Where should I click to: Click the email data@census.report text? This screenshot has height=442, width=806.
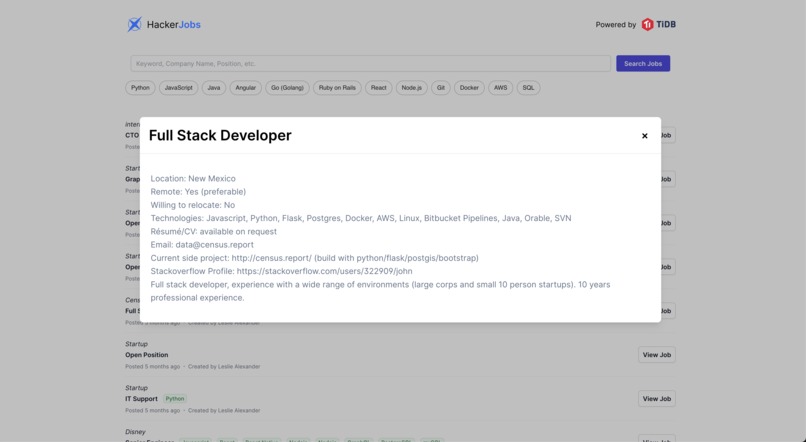[214, 245]
